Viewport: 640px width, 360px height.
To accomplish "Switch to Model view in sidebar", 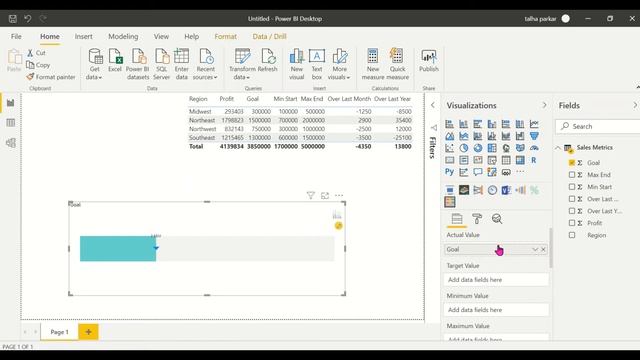I will coord(11,143).
